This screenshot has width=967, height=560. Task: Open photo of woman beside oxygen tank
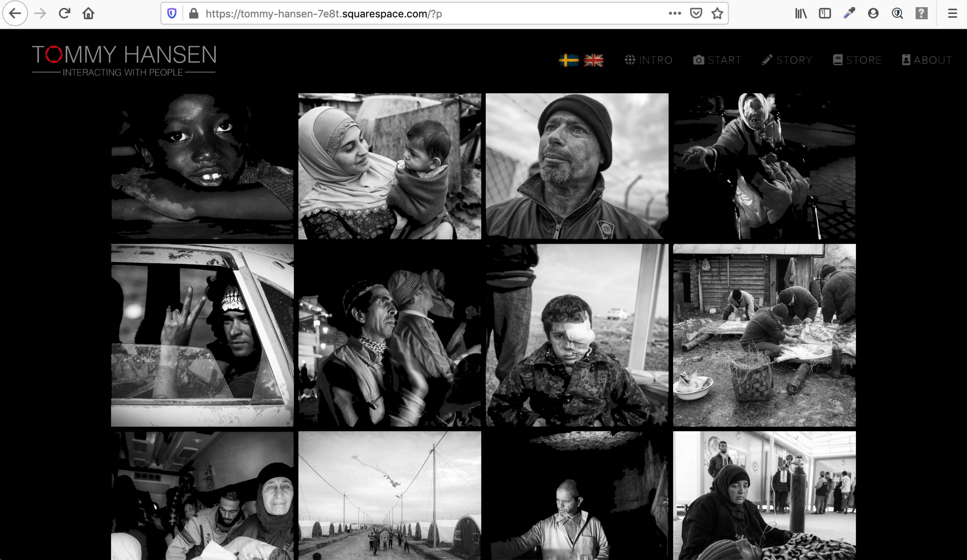(x=764, y=495)
